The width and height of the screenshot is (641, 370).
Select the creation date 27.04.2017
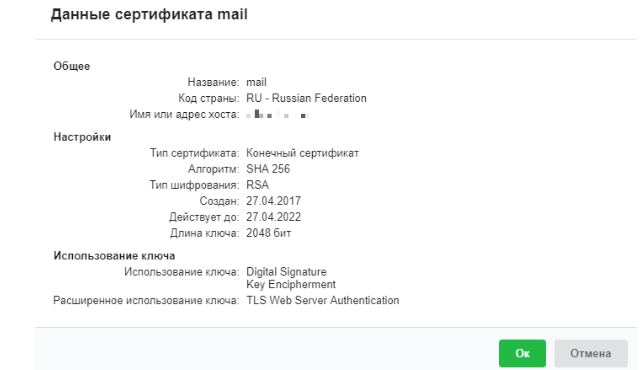coord(273,201)
